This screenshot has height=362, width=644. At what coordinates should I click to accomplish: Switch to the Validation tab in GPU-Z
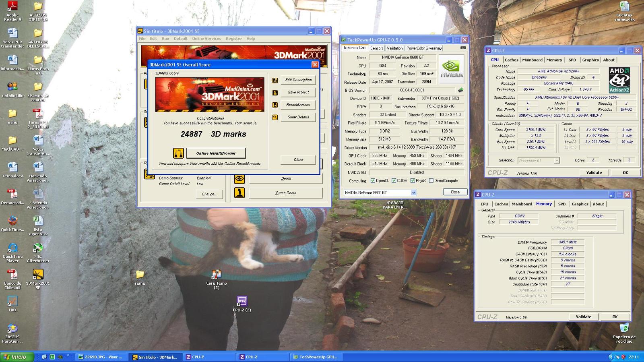[394, 48]
